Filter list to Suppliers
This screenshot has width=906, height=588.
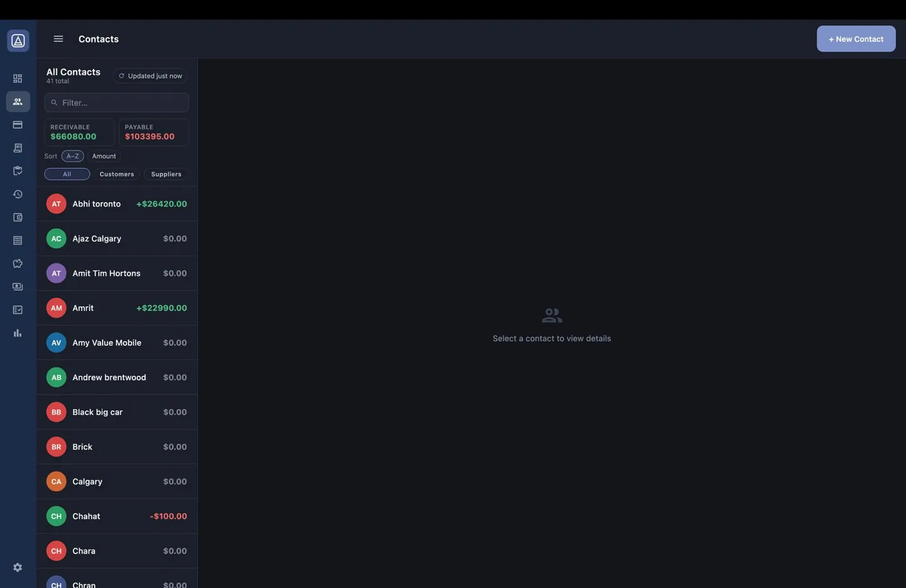166,174
